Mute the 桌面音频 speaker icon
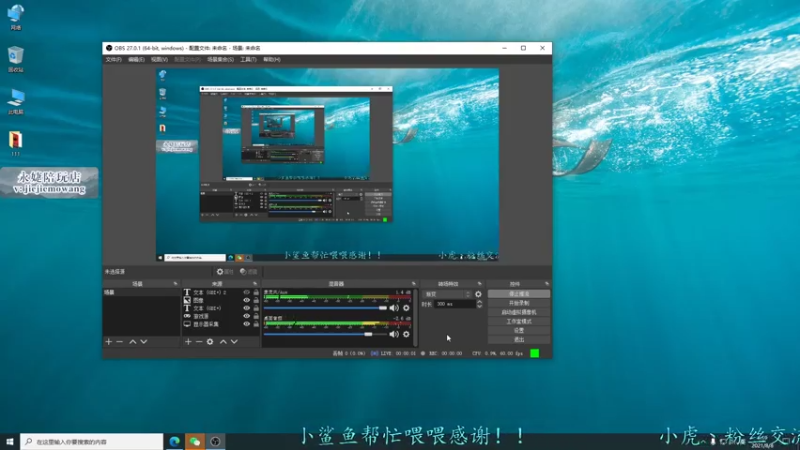The image size is (800, 450). click(394, 334)
